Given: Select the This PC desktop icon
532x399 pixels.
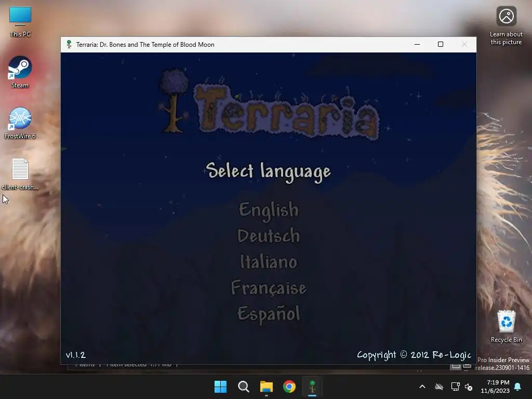Looking at the screenshot, I should (x=20, y=22).
